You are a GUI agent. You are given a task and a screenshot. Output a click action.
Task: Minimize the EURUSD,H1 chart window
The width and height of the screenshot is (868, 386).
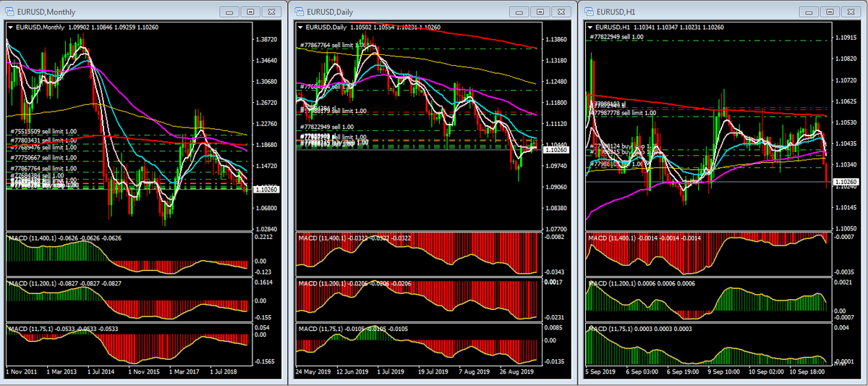[809, 12]
